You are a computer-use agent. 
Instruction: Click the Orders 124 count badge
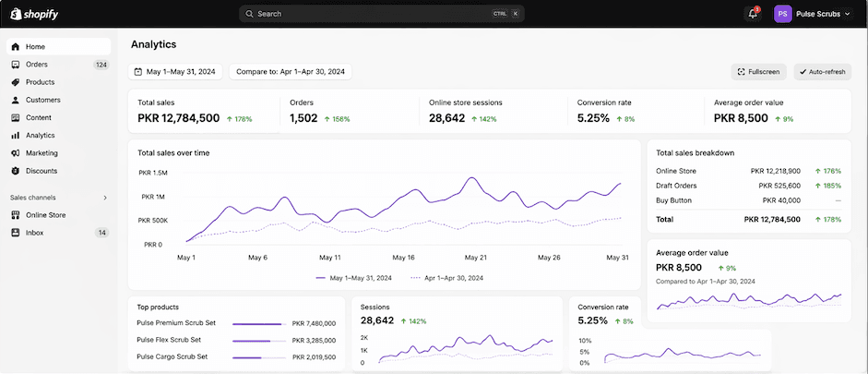(x=101, y=65)
